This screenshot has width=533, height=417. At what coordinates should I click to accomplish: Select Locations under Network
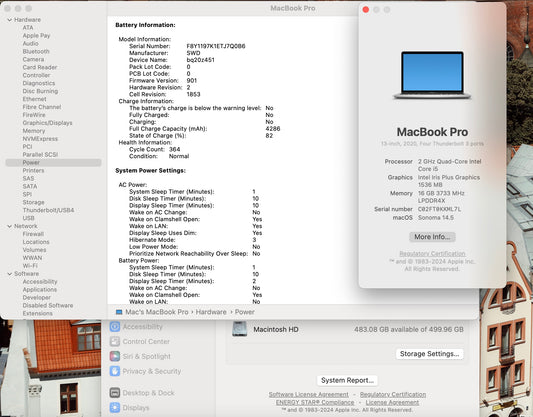pos(36,242)
